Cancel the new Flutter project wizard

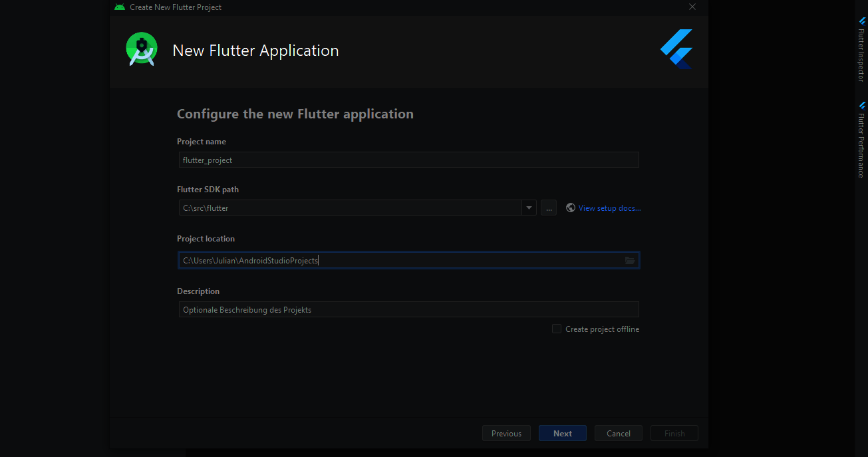coord(619,433)
